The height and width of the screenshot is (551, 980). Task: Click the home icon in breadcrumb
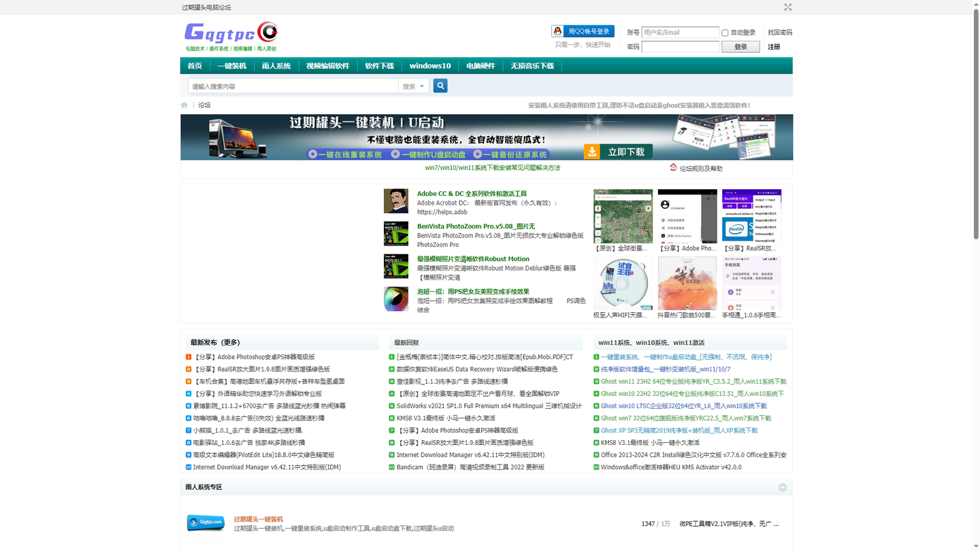pos(184,105)
